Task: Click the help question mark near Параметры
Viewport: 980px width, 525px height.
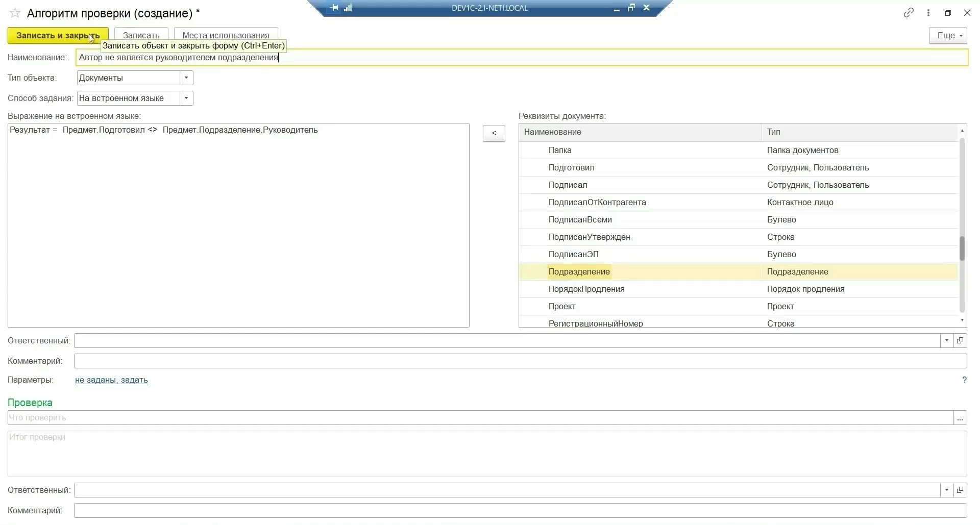Action: [964, 380]
